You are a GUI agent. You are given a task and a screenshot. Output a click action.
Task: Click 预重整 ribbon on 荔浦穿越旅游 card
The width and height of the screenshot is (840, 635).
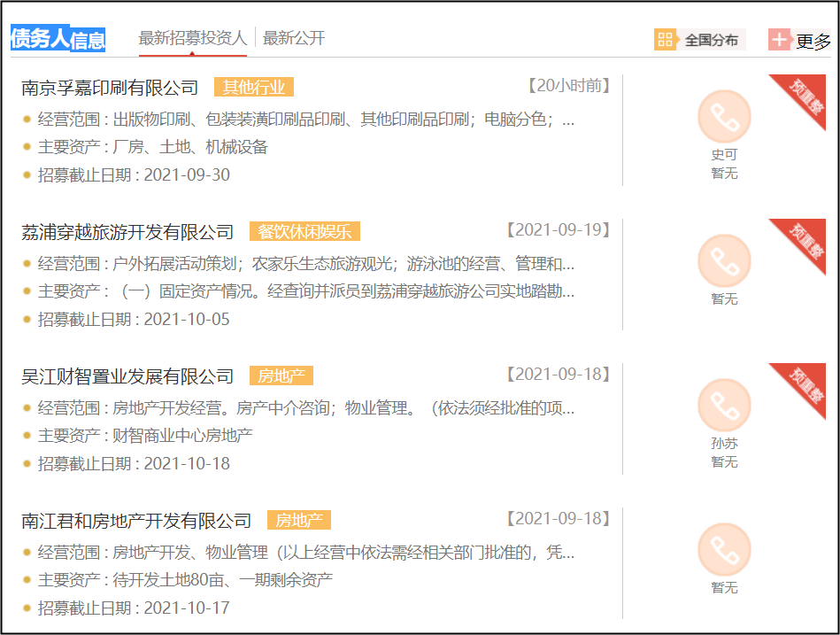(x=803, y=242)
